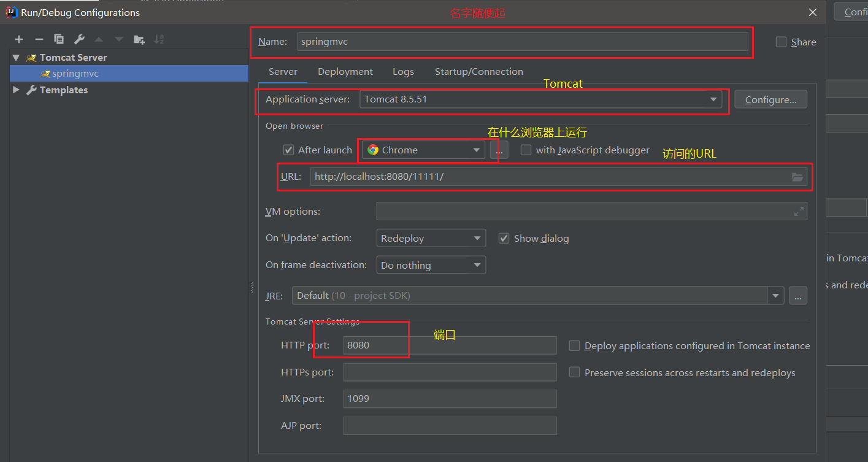Open the Chrome browser dropdown
Viewport: 868px width, 462px height.
point(423,150)
